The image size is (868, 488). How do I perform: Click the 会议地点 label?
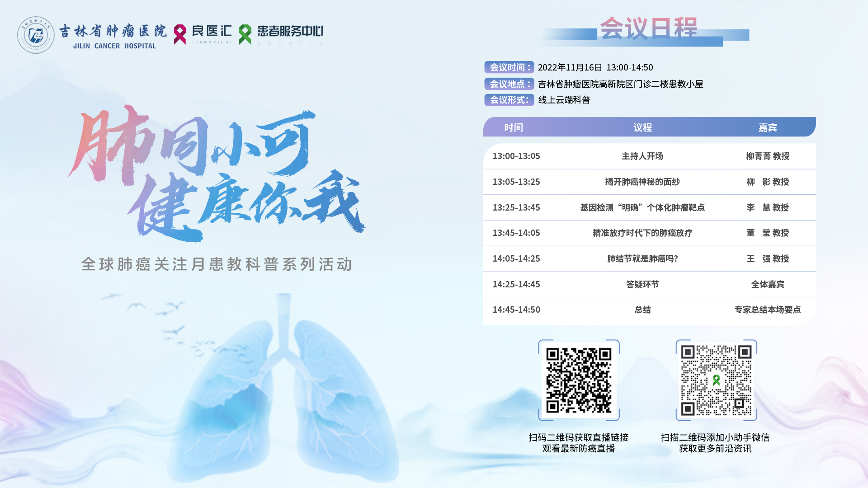click(509, 84)
